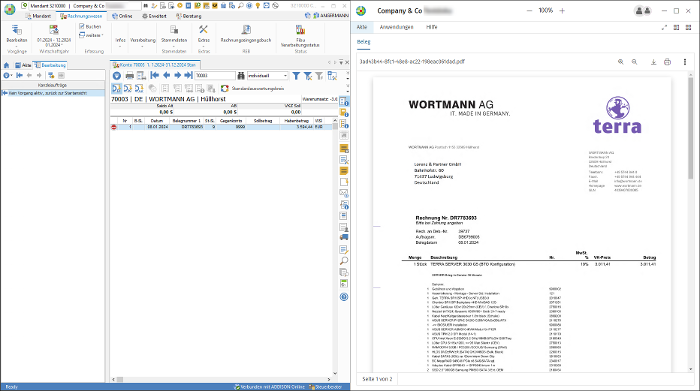Click the Belegnummer 1 column header
This screenshot has height=391, width=700.
186,121
